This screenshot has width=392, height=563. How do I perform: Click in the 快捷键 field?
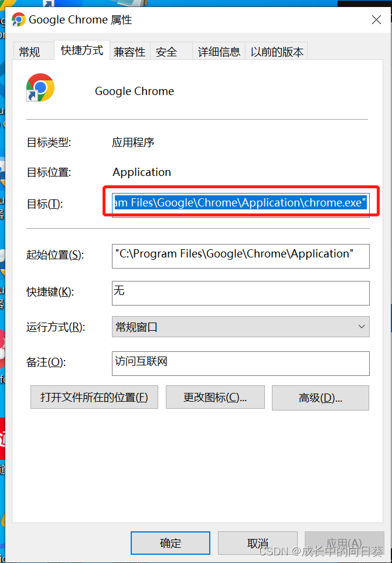coord(241,293)
